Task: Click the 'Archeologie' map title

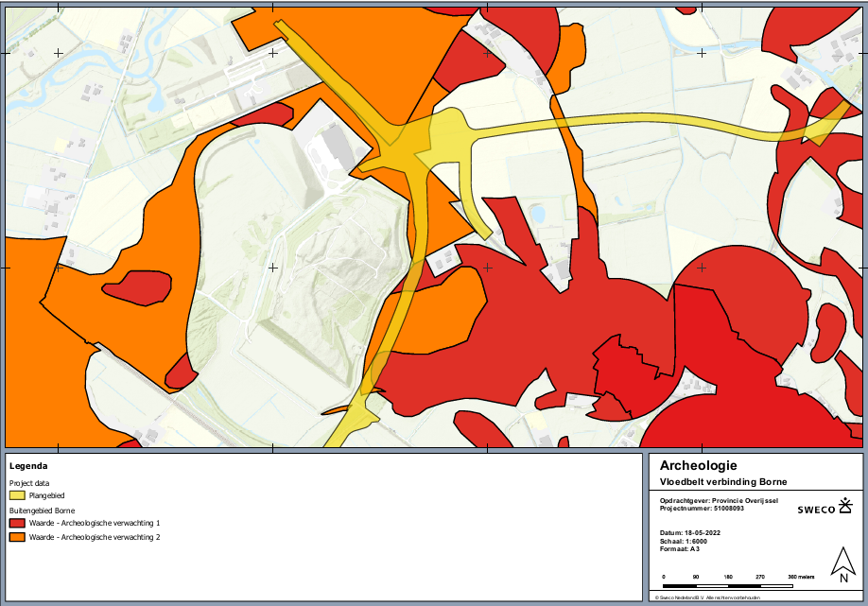Action: 698,465
